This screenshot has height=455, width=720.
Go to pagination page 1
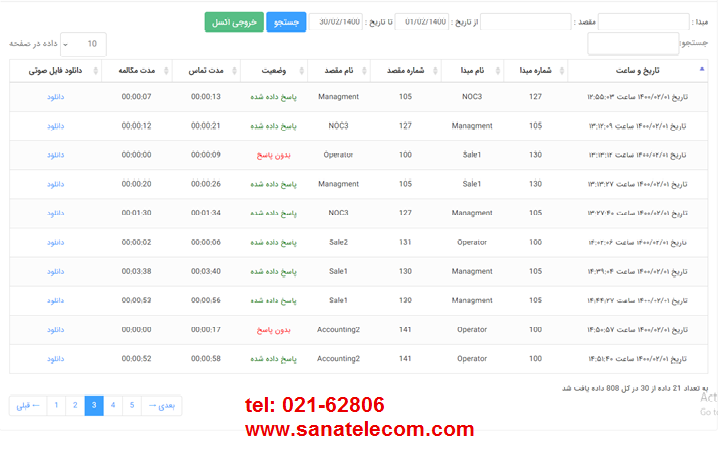[x=56, y=405]
